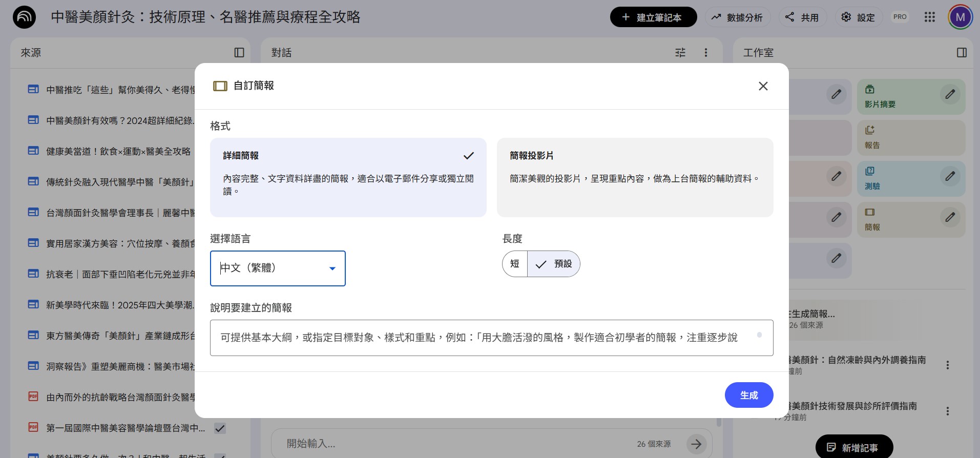Open the Google apps grid icon
980x458 pixels.
click(929, 17)
